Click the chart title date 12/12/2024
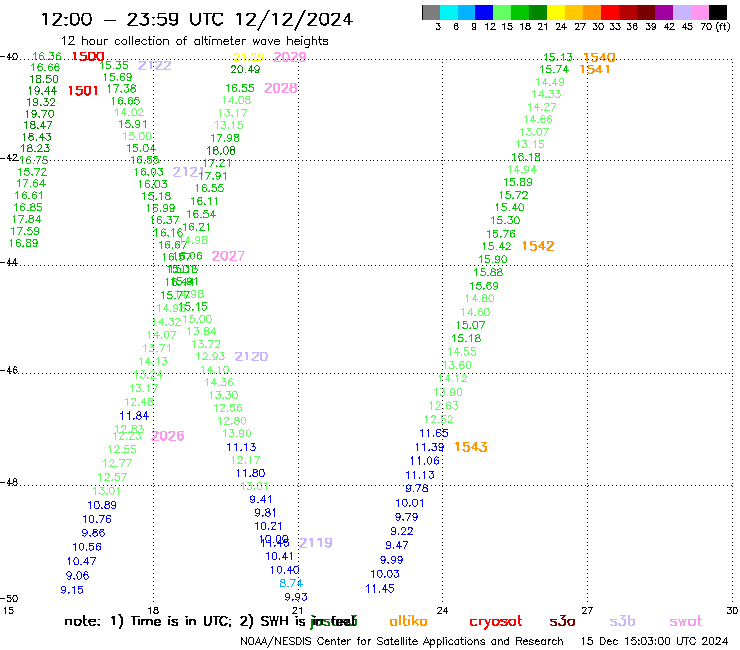This screenshot has height=650, width=740. [294, 20]
